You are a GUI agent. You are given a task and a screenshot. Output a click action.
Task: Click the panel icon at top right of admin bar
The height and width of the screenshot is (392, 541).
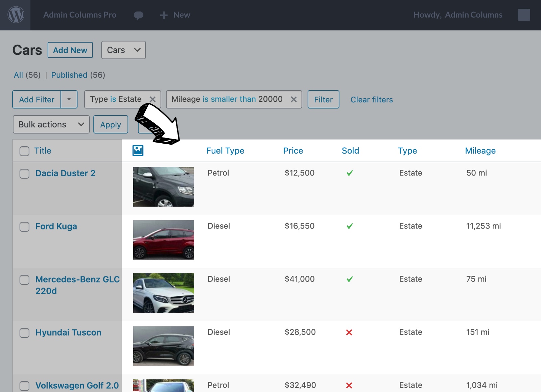tap(523, 15)
